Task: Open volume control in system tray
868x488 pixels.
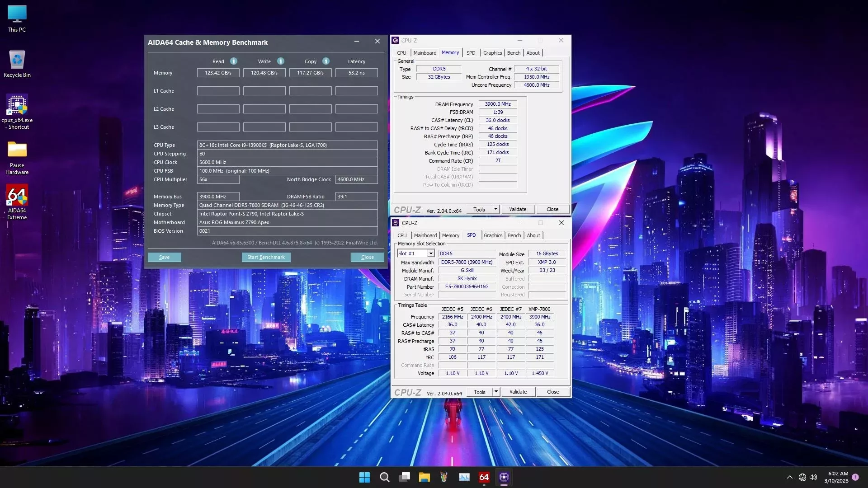Action: [x=813, y=477]
